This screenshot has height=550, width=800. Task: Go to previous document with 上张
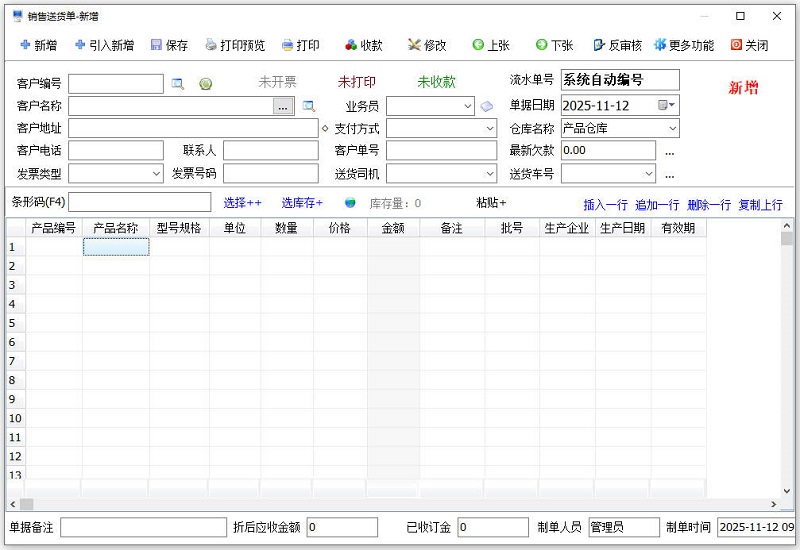pyautogui.click(x=490, y=45)
